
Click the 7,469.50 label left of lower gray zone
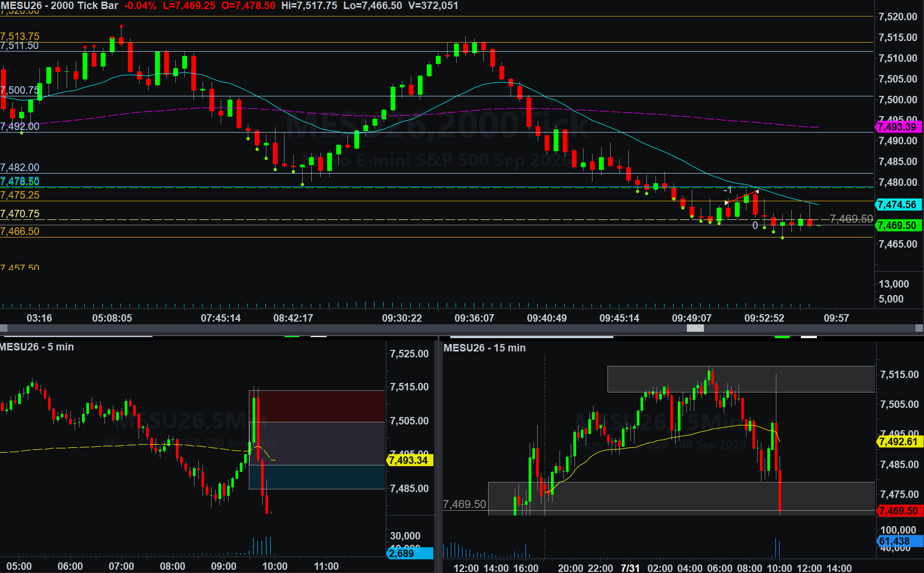465,504
